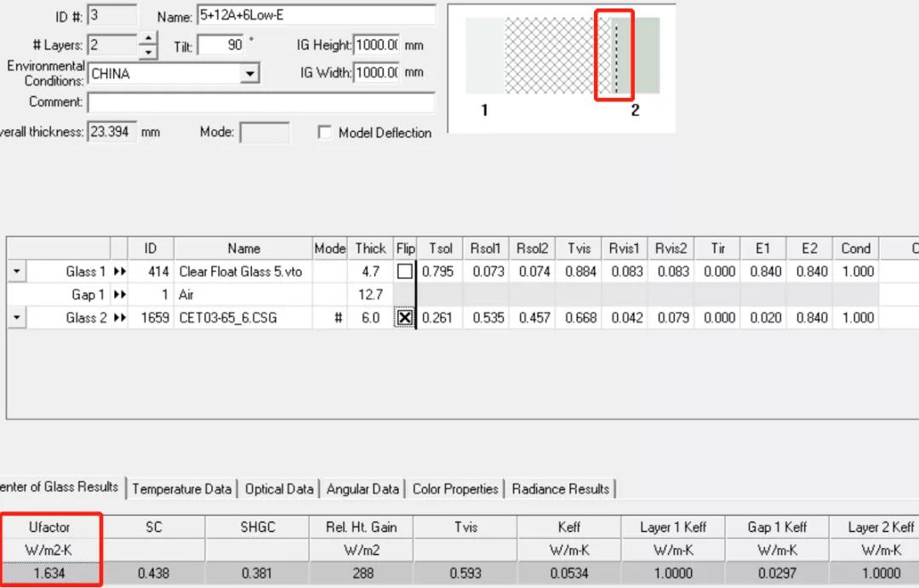Select glass layer 1 in the glazing diagram

click(484, 55)
